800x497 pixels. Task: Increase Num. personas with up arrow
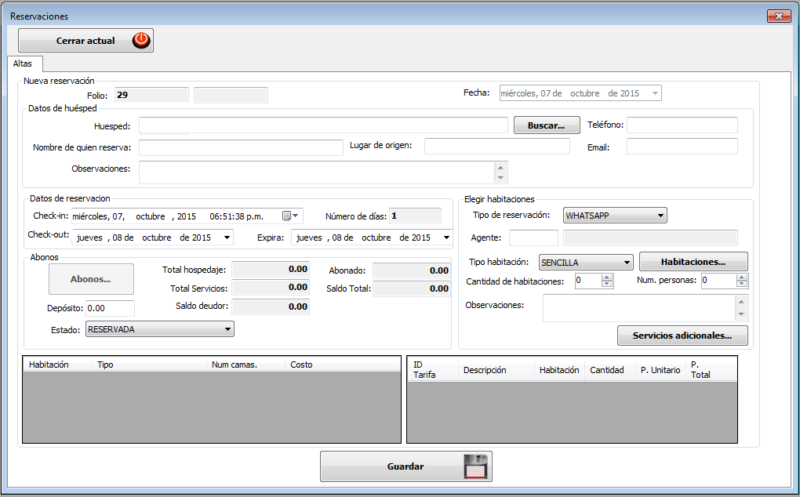point(742,278)
